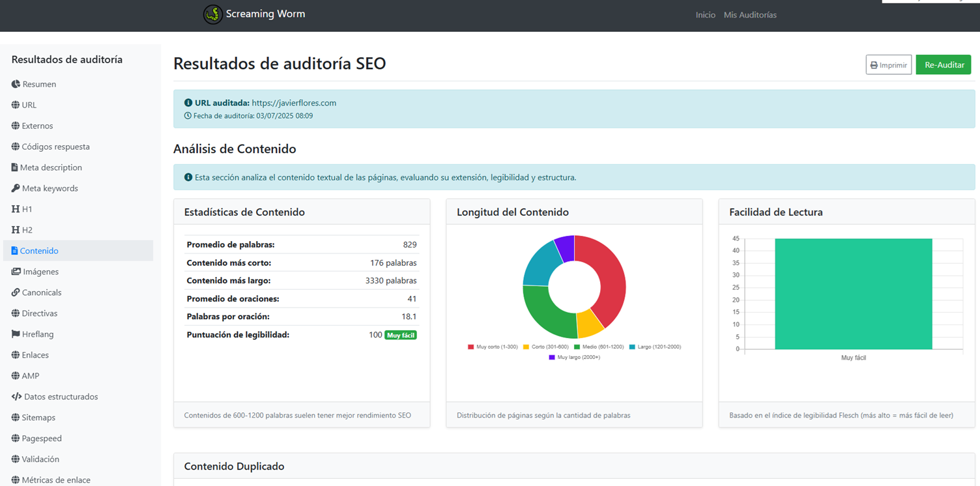Click the Screaming Worm logo icon

pyautogui.click(x=213, y=14)
